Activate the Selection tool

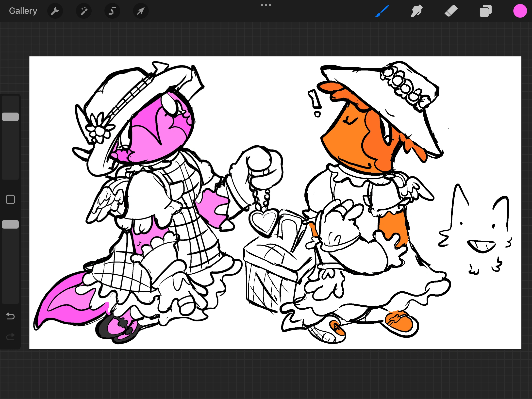112,11
